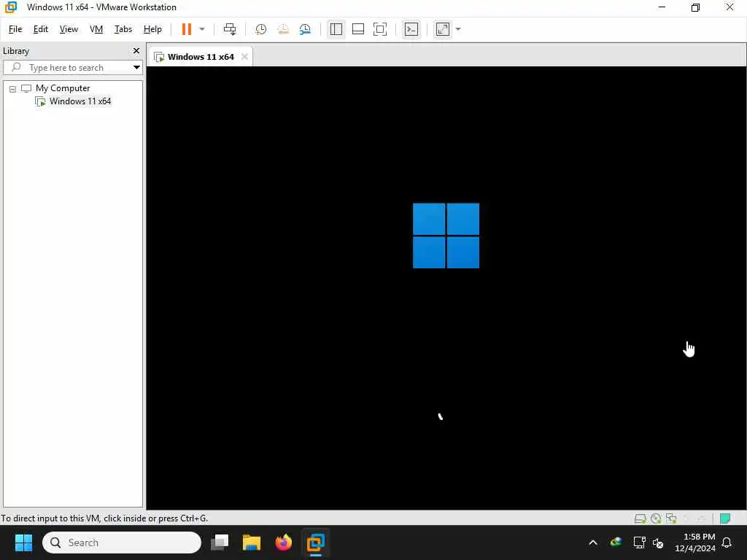Select Windows 11 x64 in library tree

click(x=80, y=101)
